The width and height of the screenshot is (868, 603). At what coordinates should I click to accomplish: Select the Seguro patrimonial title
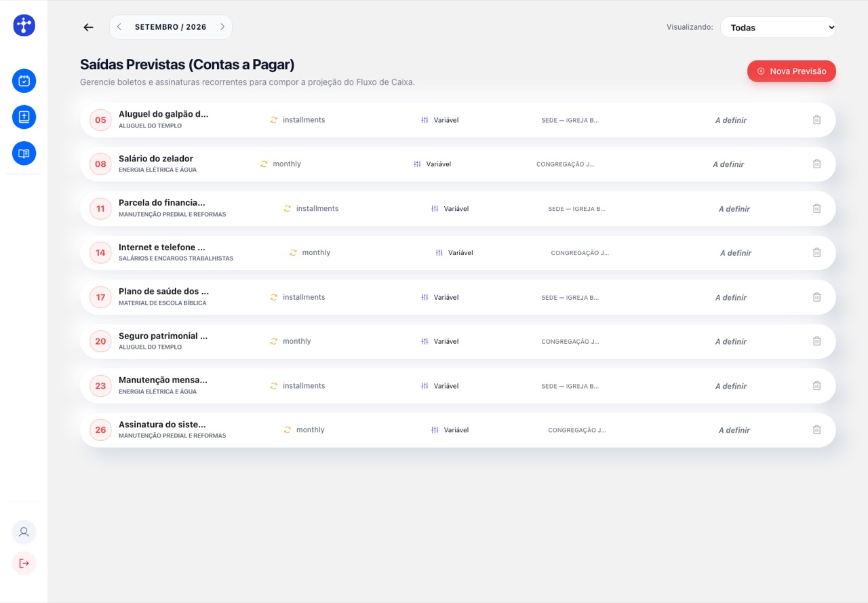[x=163, y=336]
